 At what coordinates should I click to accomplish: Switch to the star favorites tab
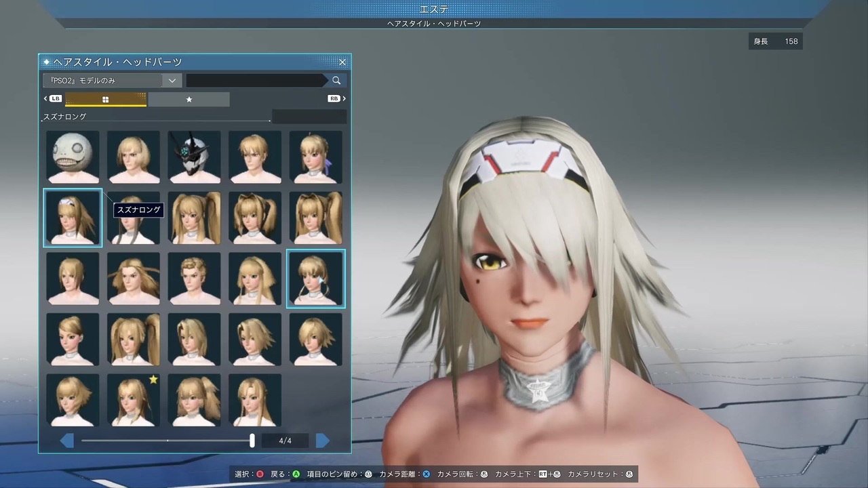(189, 99)
